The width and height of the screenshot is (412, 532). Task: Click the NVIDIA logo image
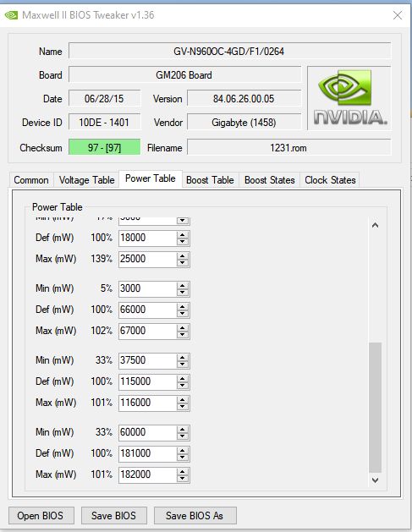349,98
